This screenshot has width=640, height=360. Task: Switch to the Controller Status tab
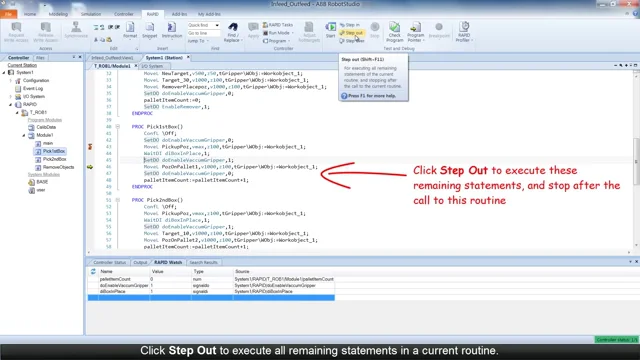click(x=109, y=262)
